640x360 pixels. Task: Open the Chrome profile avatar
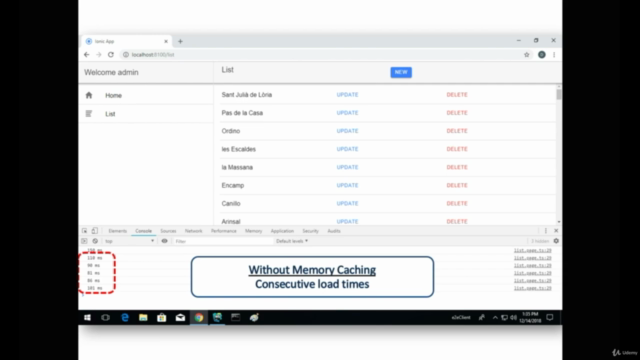coord(542,55)
